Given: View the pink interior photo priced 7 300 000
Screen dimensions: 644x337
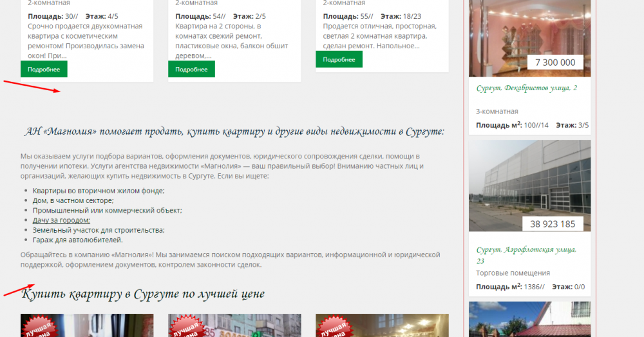Looking at the screenshot, I should tap(530, 38).
